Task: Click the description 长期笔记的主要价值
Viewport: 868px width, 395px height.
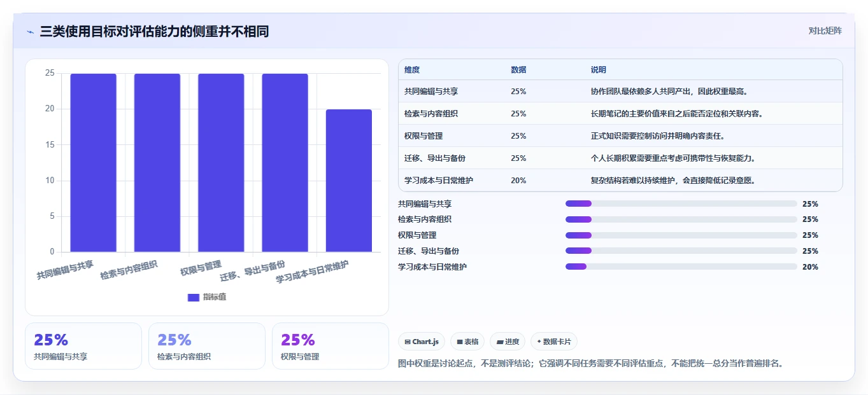Action: click(x=677, y=114)
